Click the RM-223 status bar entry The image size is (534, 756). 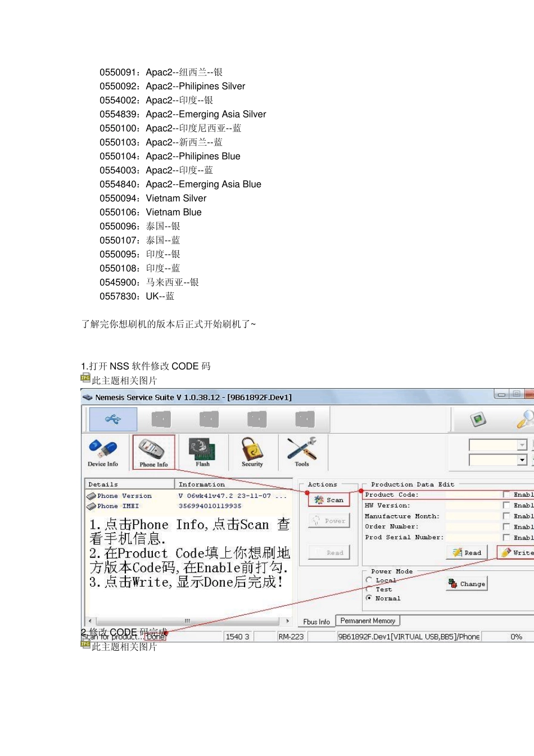(x=291, y=637)
